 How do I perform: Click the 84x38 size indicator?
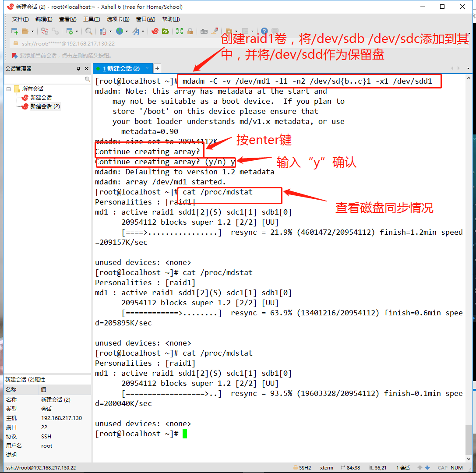[x=350, y=468]
